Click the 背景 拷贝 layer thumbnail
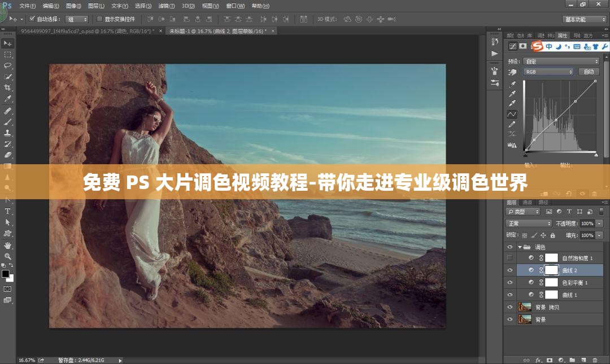610x364 pixels. coord(524,306)
